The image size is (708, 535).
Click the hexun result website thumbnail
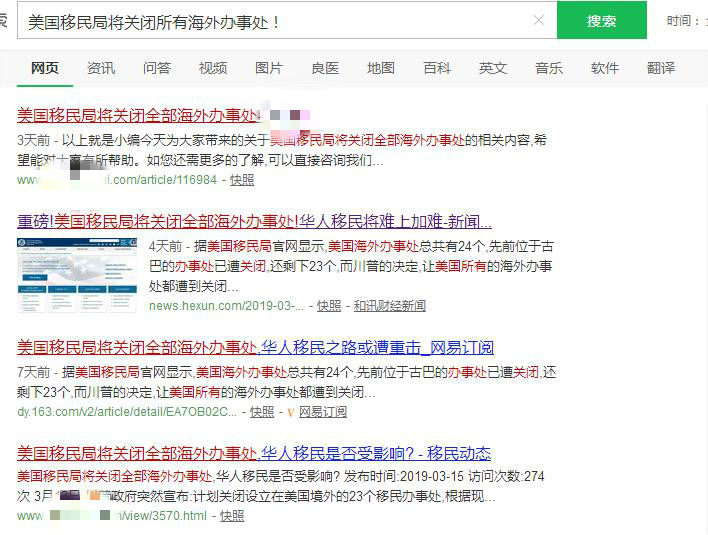[77, 275]
